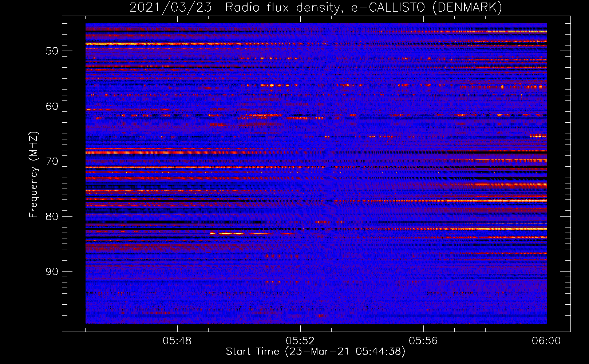
Task: Click the 05:56 time tick label
Action: tap(423, 341)
